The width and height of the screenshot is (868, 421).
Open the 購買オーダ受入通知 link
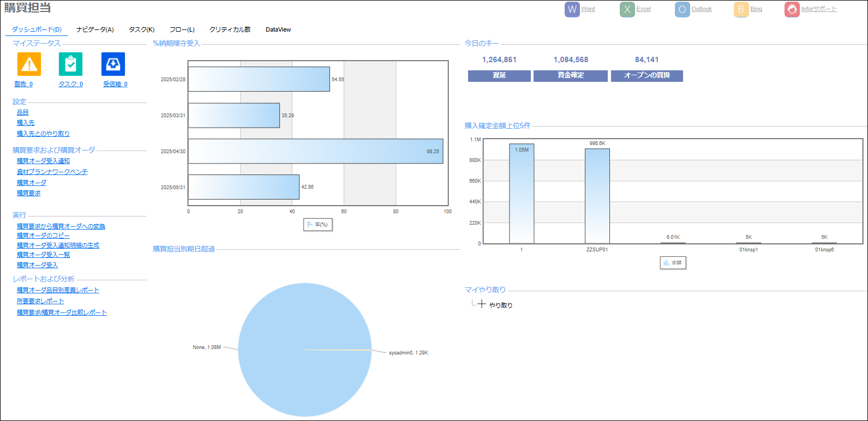43,161
